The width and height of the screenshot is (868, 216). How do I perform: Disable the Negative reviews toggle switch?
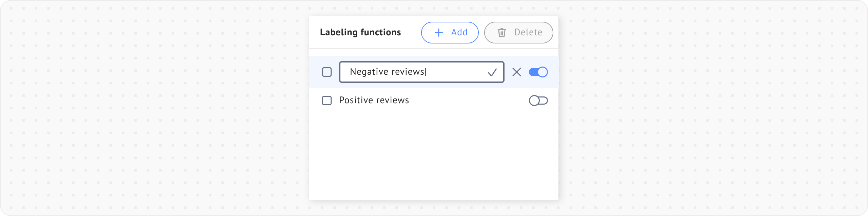[x=538, y=72]
